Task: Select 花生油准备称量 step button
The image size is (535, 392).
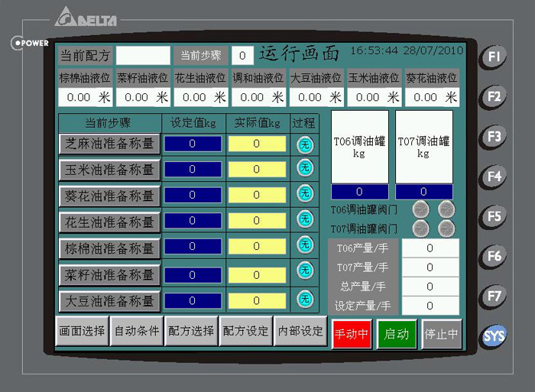Action: [109, 222]
